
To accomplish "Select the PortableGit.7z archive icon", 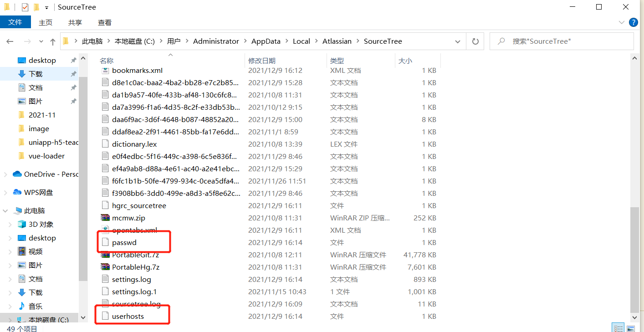I will click(105, 255).
